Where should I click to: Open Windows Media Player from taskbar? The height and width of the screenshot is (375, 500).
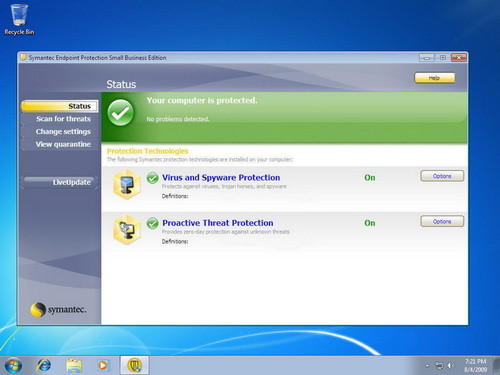(x=103, y=365)
